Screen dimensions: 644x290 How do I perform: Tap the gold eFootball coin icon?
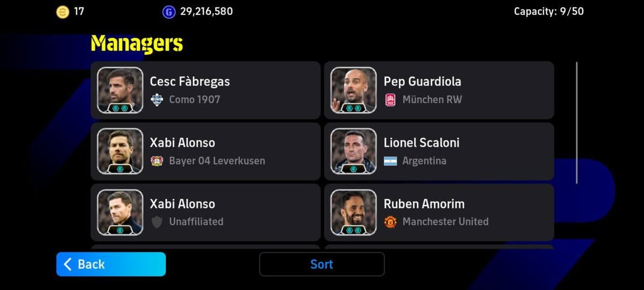click(x=63, y=12)
